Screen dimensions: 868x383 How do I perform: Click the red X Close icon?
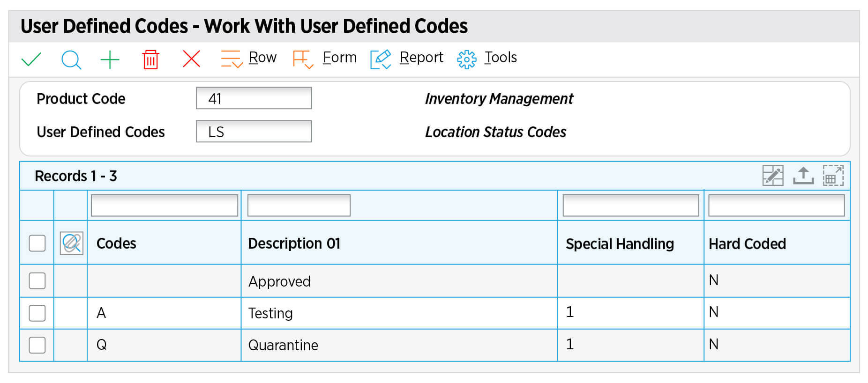pos(191,59)
